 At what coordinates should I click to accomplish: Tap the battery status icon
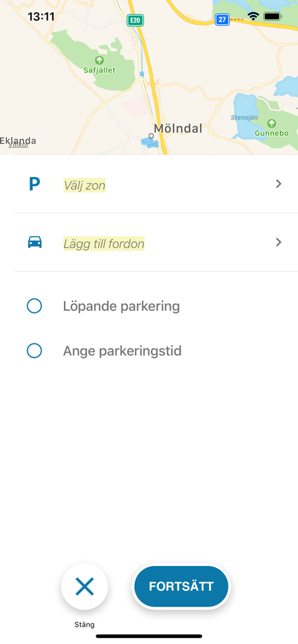[x=272, y=17]
